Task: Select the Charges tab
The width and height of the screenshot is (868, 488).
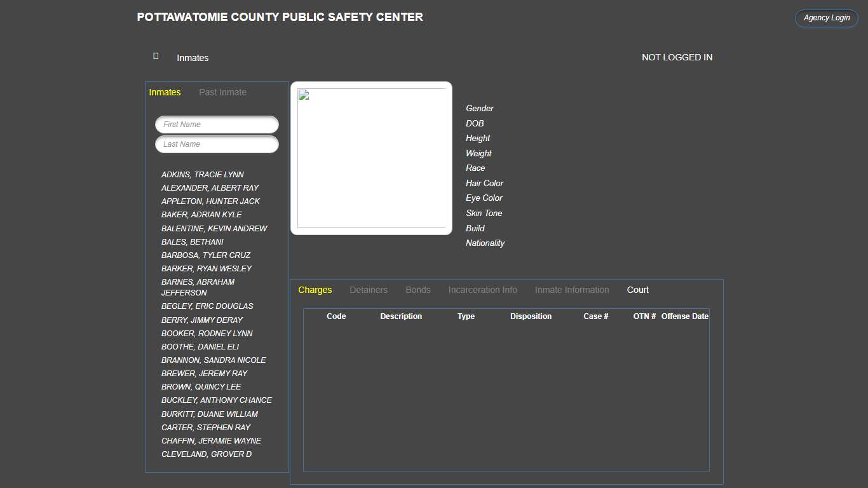Action: 315,290
